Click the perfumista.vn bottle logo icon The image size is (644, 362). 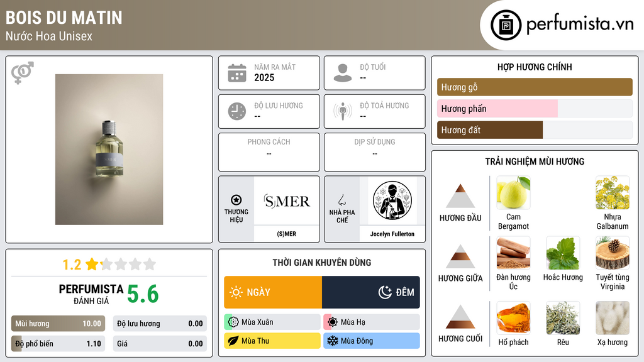click(x=506, y=25)
